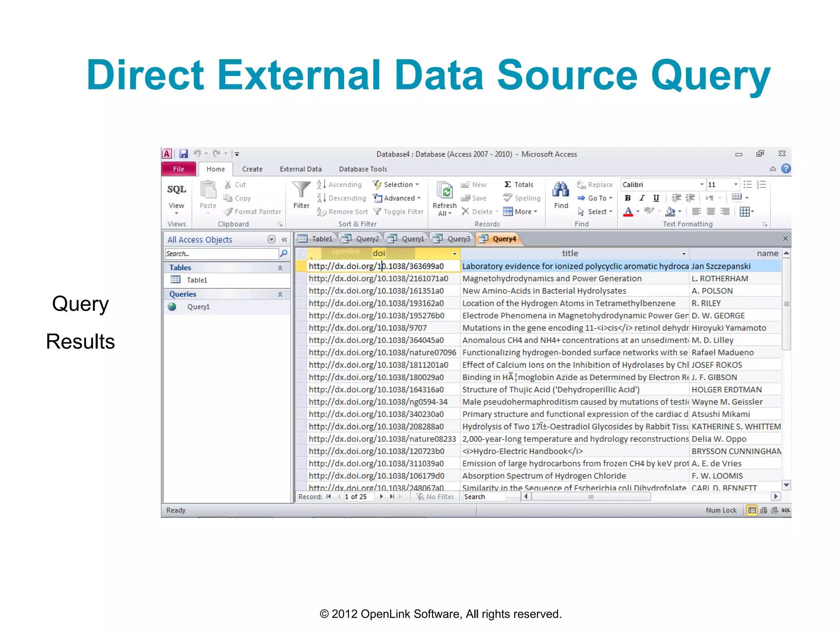
Task: Click the Delete record button
Action: click(x=479, y=212)
